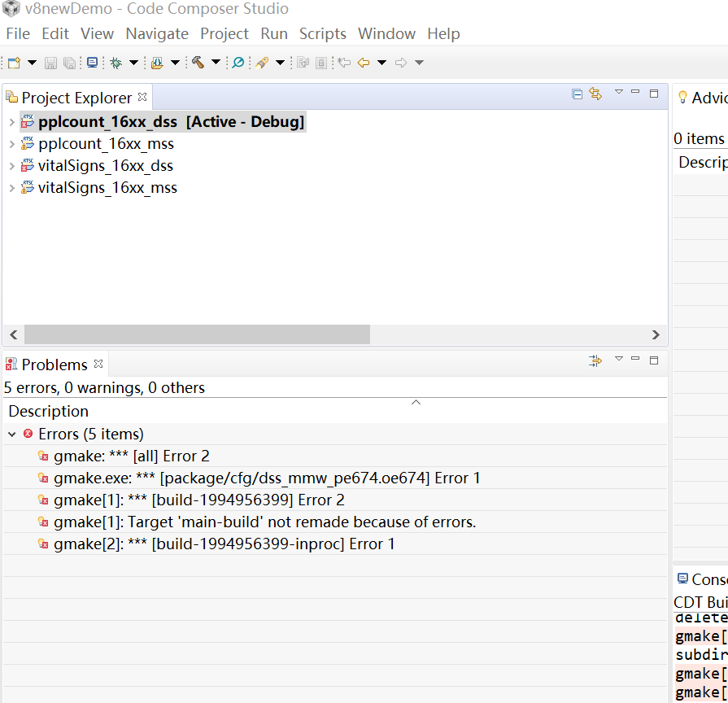Click Project Explorer scroll left arrow
This screenshot has height=703, width=728.
pos(14,334)
